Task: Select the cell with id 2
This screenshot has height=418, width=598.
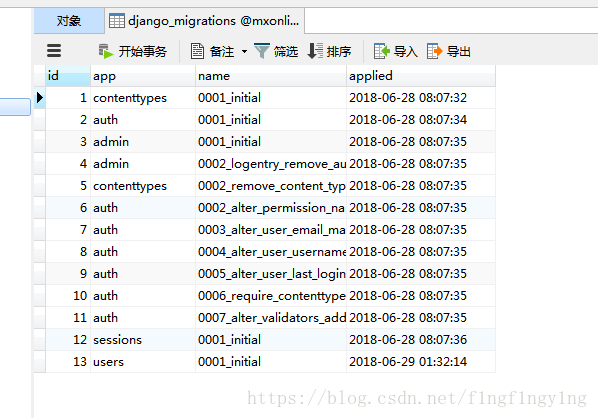Action: click(x=68, y=120)
